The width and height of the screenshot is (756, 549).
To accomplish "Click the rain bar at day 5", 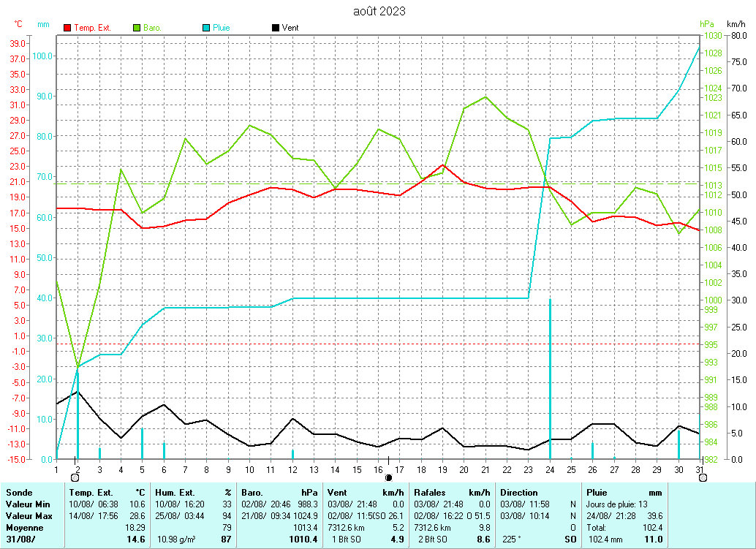I will tap(142, 443).
